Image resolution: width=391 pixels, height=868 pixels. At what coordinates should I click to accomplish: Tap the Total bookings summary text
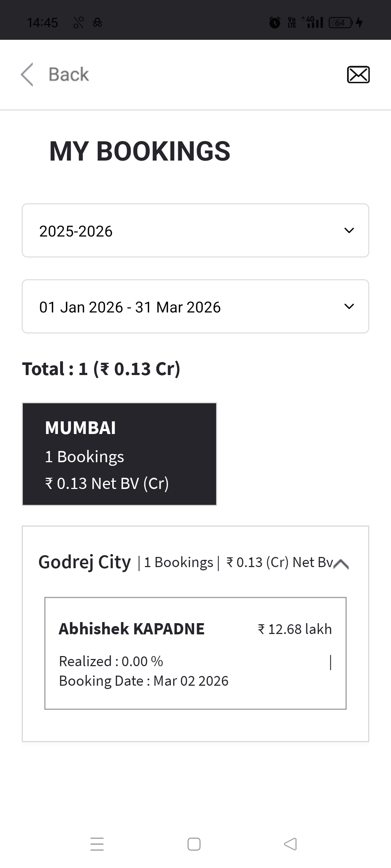(x=101, y=369)
